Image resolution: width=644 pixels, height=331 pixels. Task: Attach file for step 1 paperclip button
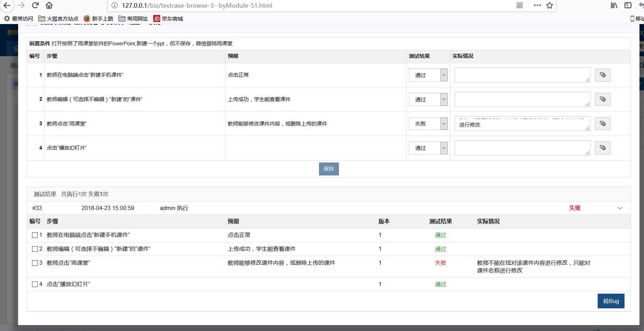603,75
